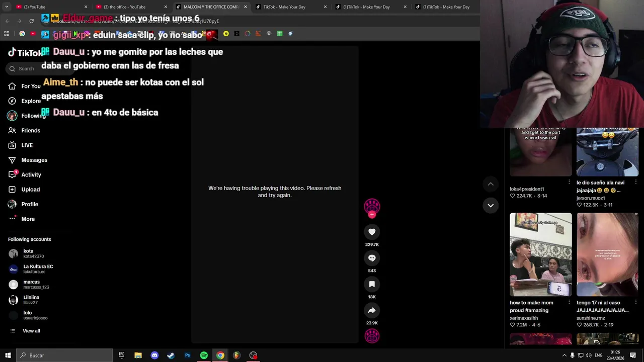Screen dimensions: 644x362
Task: Open 'tengo 17 ni al caso' video thumbnail
Action: 608,254
